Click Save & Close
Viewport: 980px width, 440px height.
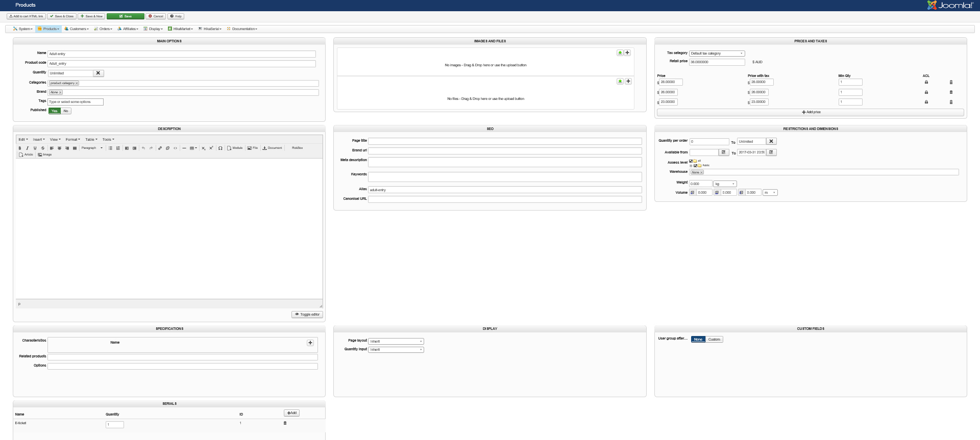(x=62, y=16)
